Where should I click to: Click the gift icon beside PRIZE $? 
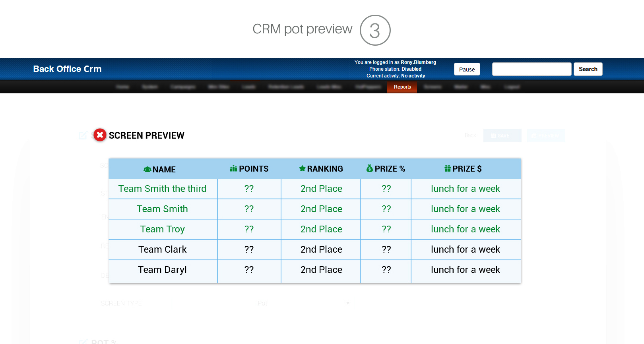448,168
